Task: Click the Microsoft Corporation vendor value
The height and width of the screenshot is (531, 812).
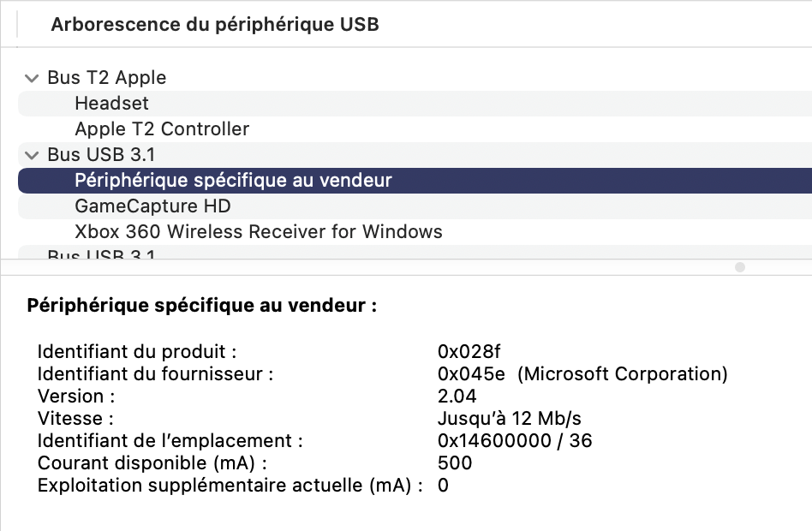Action: [x=623, y=373]
